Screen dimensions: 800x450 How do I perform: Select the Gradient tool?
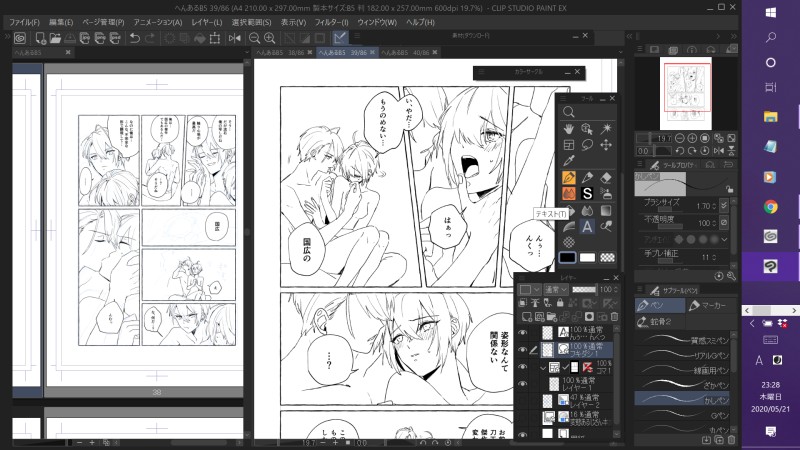[x=606, y=210]
